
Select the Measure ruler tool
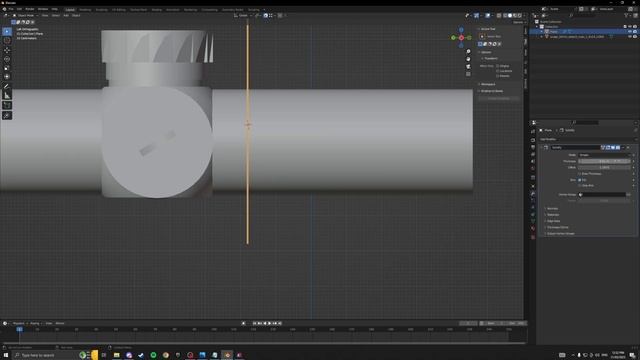7,96
